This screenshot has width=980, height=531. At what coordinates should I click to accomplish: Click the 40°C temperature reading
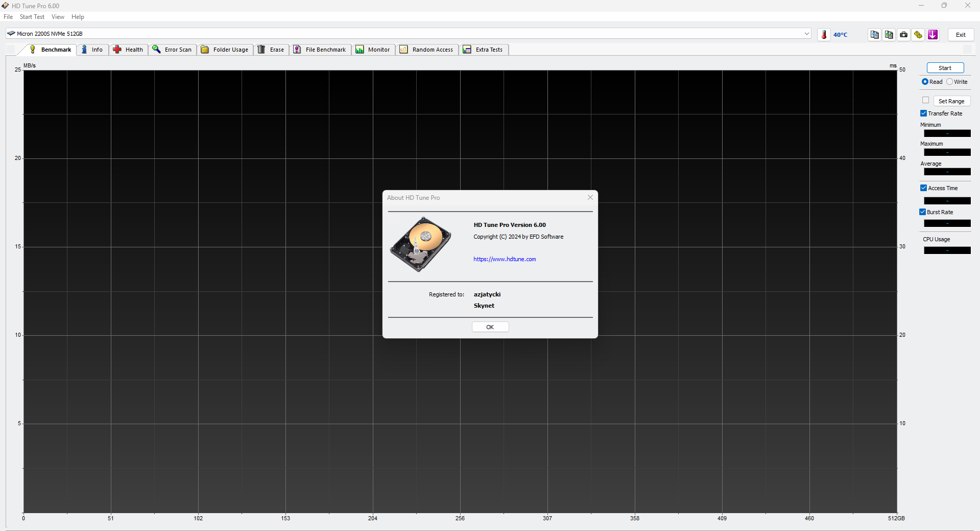point(840,35)
